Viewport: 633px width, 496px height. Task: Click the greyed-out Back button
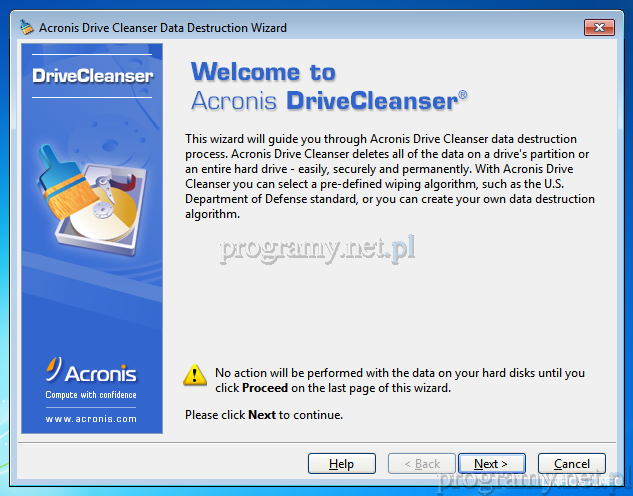pos(421,464)
